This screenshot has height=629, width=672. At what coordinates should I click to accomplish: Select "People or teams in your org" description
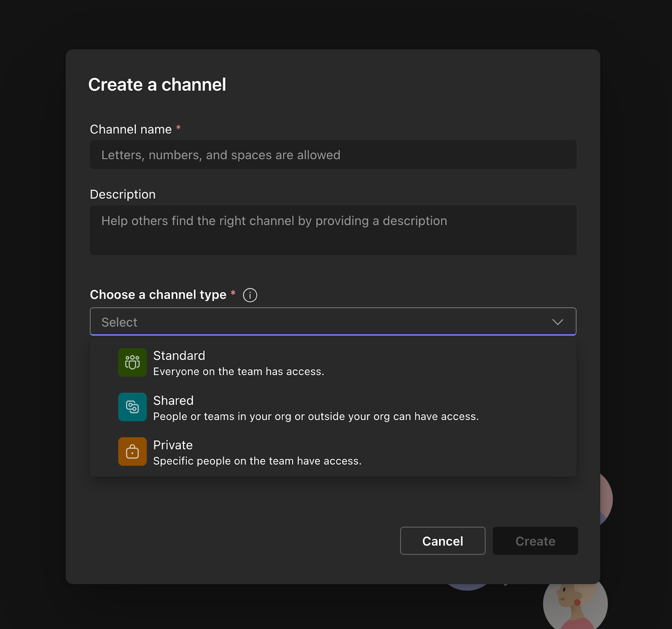(316, 416)
